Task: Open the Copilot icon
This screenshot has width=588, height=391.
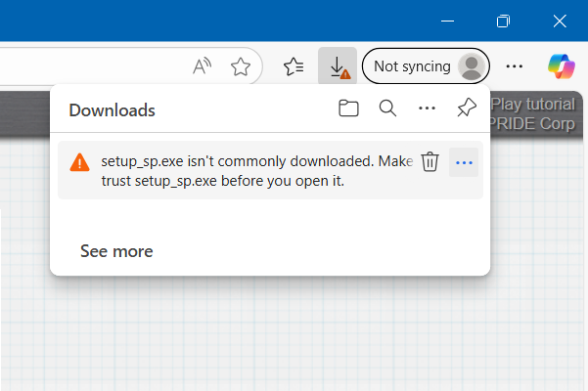Action: pyautogui.click(x=562, y=66)
